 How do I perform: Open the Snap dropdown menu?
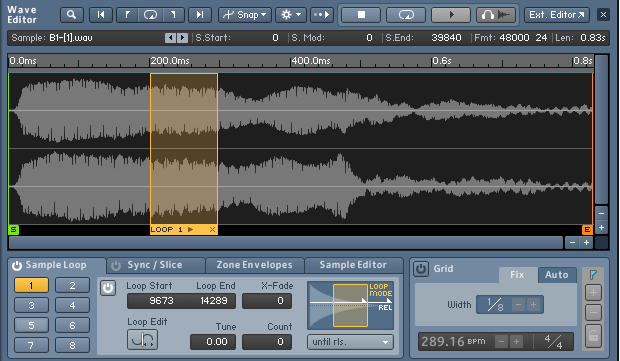click(245, 15)
